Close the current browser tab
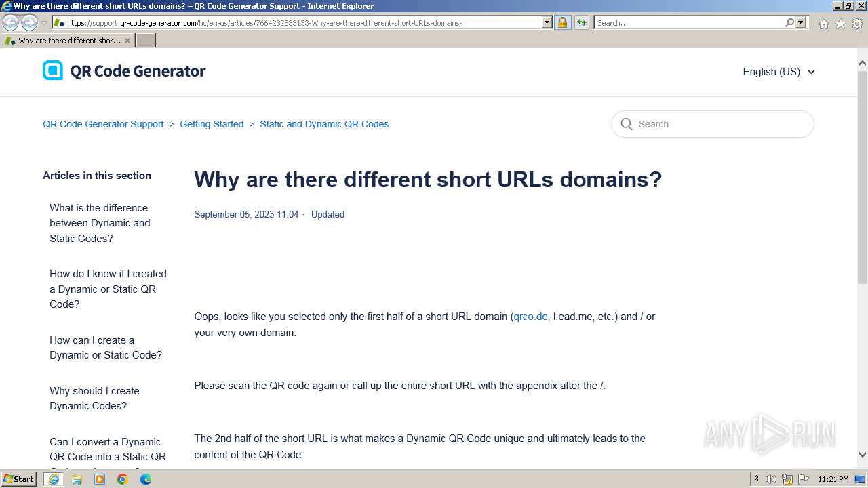868x488 pixels. click(127, 41)
